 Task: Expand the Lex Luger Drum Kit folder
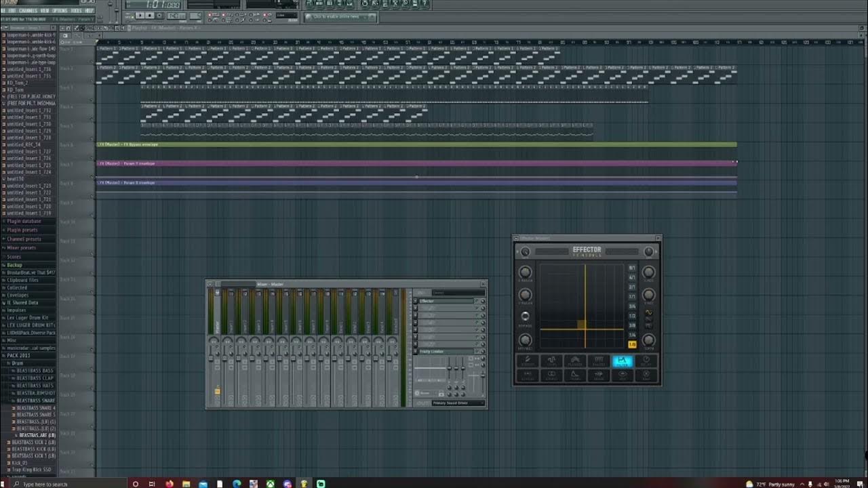tap(27, 317)
